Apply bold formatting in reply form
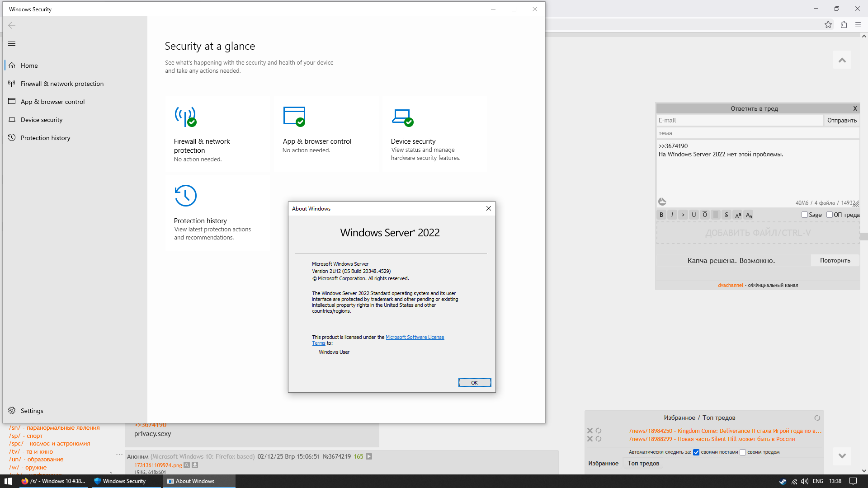 click(661, 215)
